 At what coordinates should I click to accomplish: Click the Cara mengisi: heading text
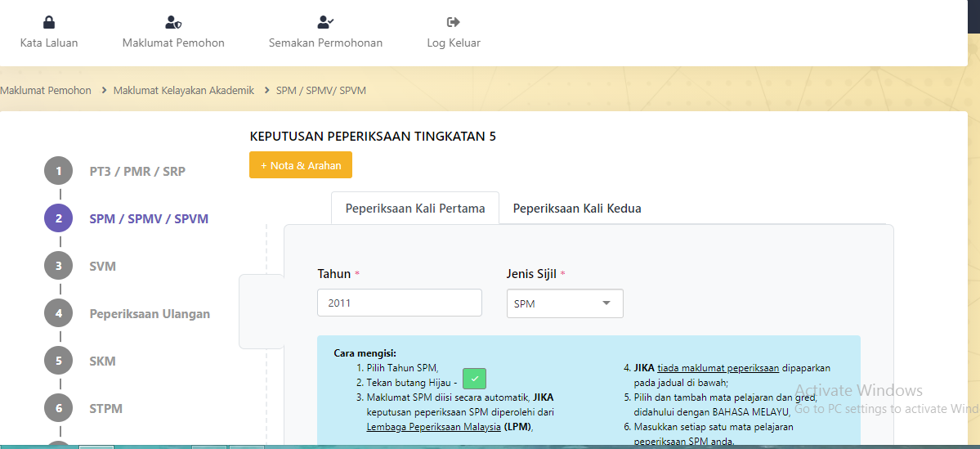(365, 353)
